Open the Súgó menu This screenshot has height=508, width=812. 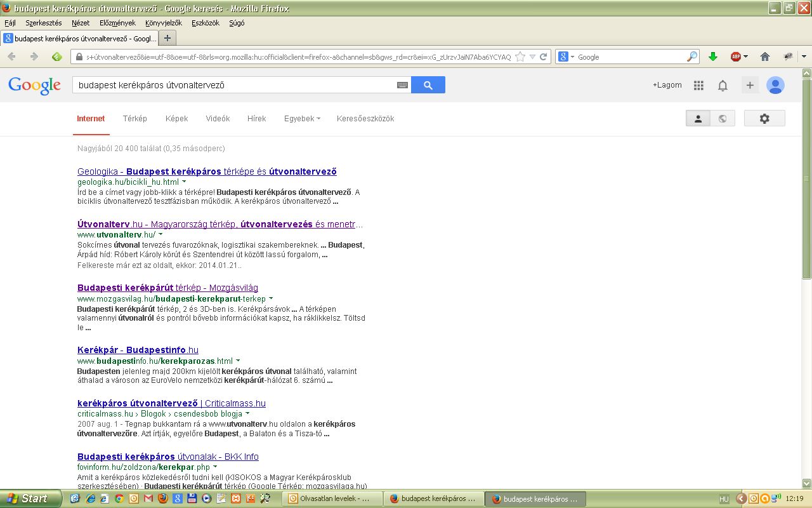237,23
